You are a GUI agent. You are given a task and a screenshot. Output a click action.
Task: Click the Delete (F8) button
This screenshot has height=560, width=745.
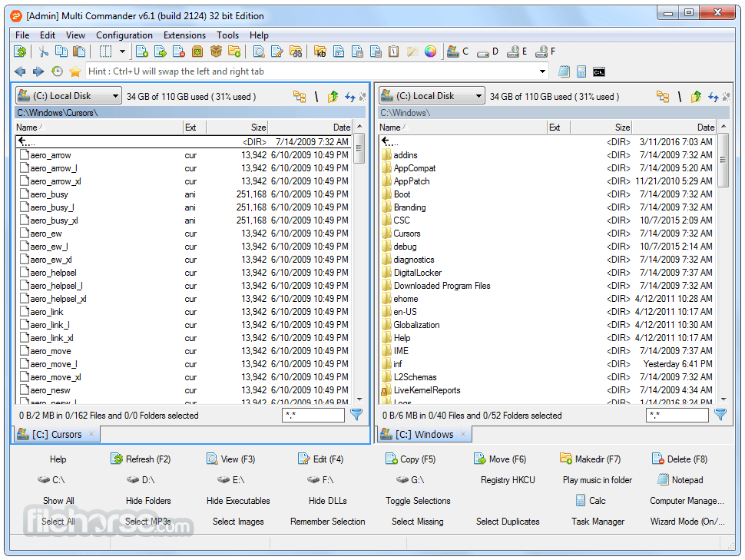point(680,459)
